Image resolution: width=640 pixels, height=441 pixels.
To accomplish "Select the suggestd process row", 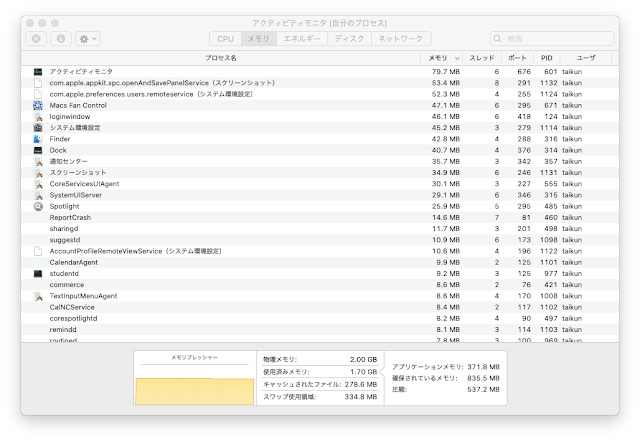I will (x=320, y=240).
